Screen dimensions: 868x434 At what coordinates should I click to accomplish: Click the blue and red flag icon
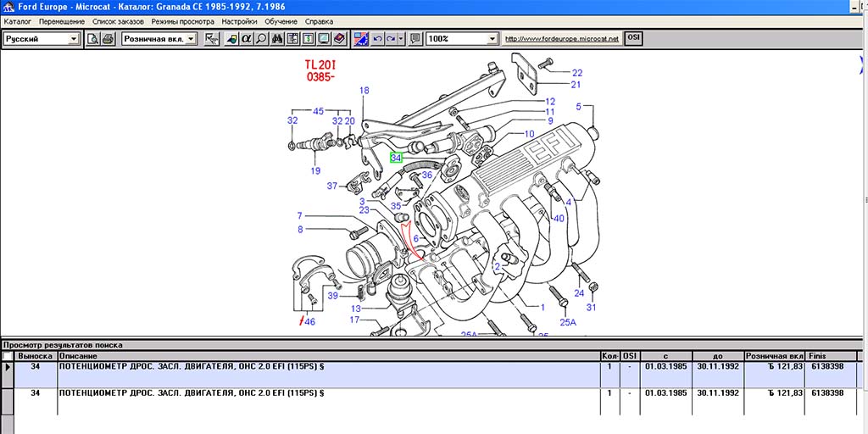coord(361,39)
